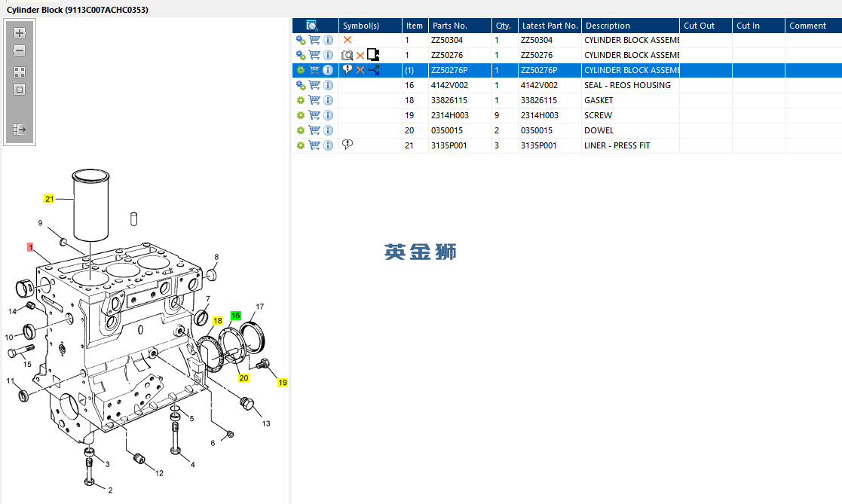Click parts number 4142V002 cell

point(461,85)
